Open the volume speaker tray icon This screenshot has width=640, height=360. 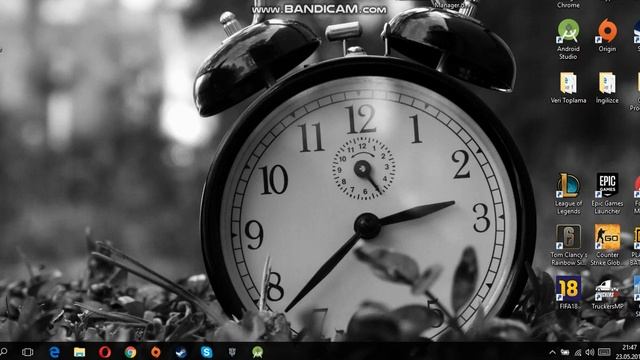(590, 352)
